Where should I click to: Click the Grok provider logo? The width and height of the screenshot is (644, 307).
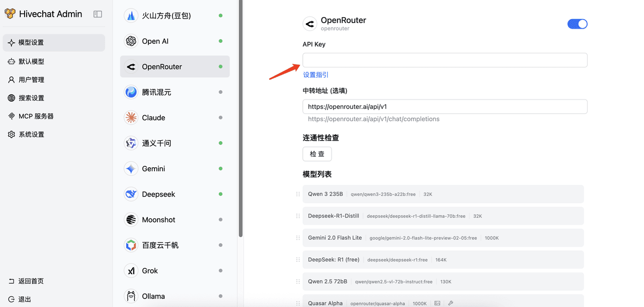pyautogui.click(x=131, y=270)
